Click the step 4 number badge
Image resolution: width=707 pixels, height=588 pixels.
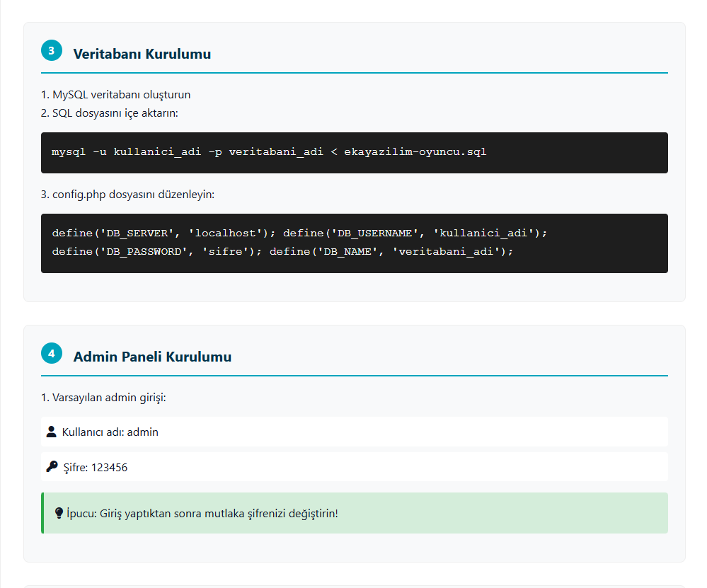click(x=52, y=354)
